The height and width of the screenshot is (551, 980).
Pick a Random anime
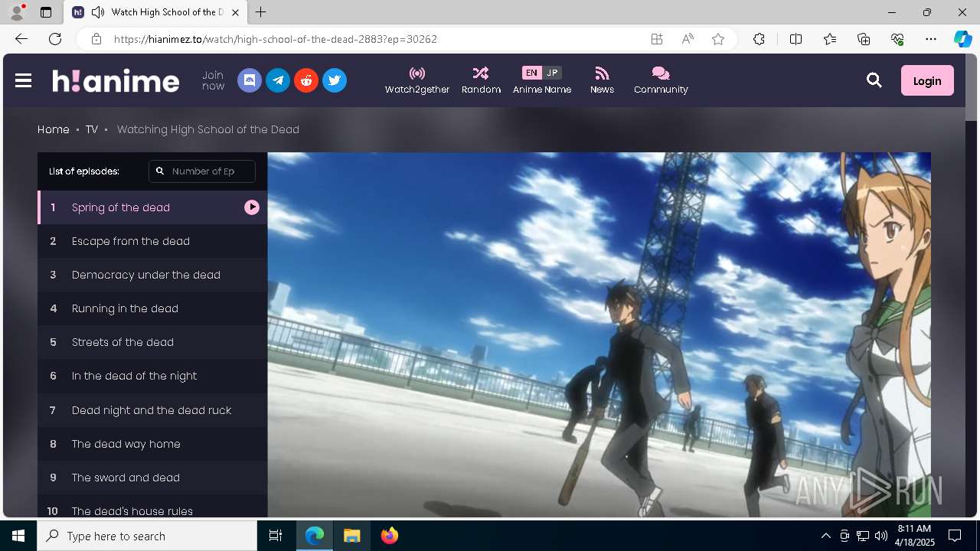pos(481,80)
